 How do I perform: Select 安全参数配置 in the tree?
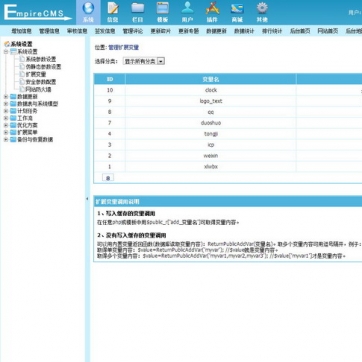[x=41, y=82]
